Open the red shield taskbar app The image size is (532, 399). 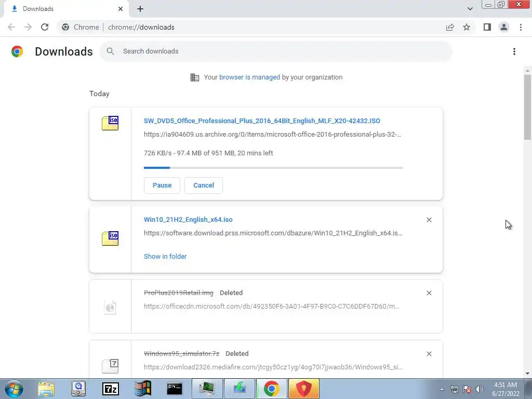coord(303,389)
